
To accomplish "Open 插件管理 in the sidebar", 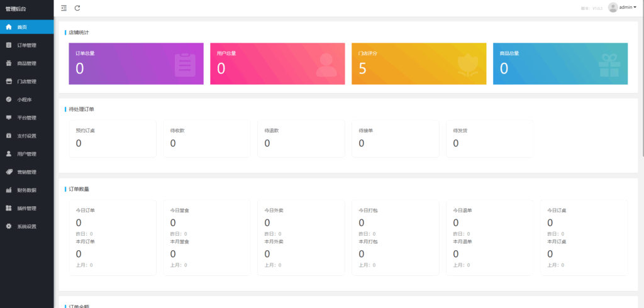I will tap(26, 208).
